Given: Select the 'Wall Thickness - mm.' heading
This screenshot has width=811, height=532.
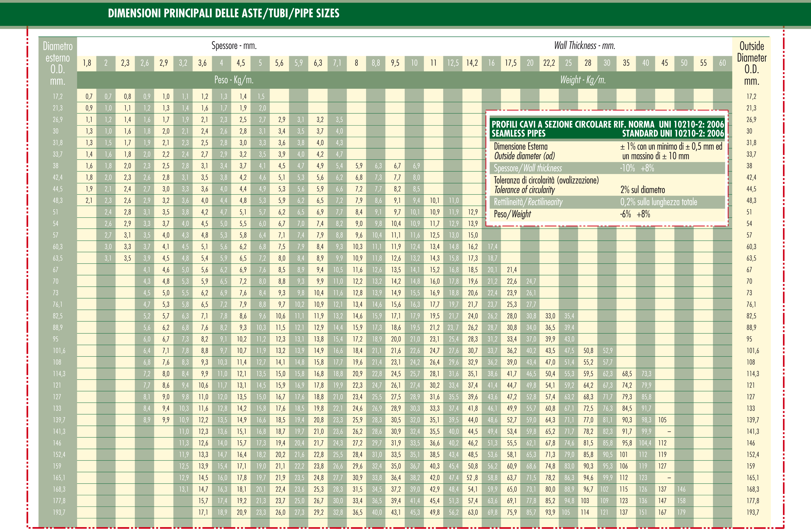Looking at the screenshot, I should (584, 46).
